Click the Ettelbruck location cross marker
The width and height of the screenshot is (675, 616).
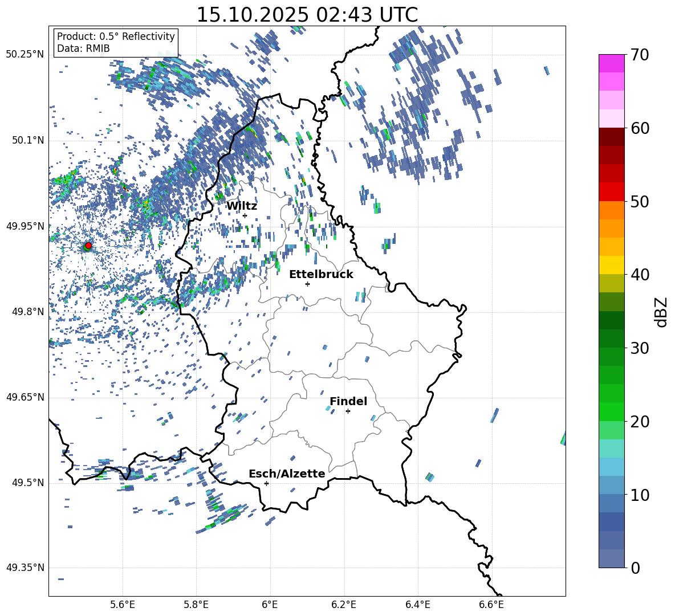click(x=307, y=284)
